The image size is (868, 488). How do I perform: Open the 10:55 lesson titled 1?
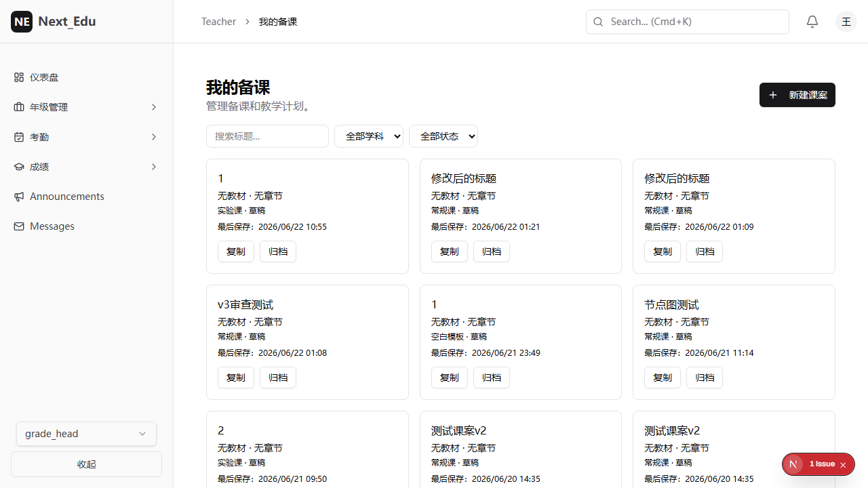pos(220,179)
